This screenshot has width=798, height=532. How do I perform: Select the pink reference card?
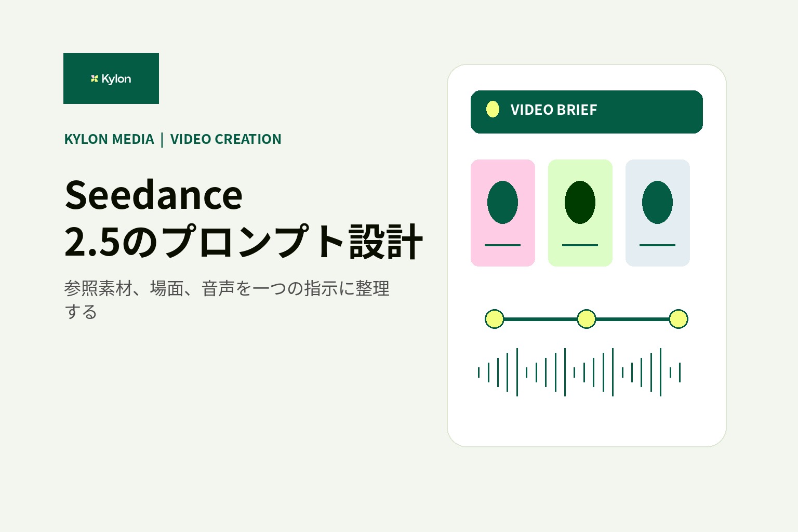coord(503,213)
